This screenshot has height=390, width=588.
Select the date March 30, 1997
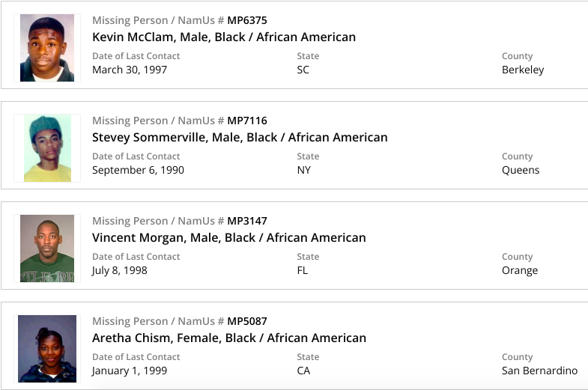click(x=130, y=70)
